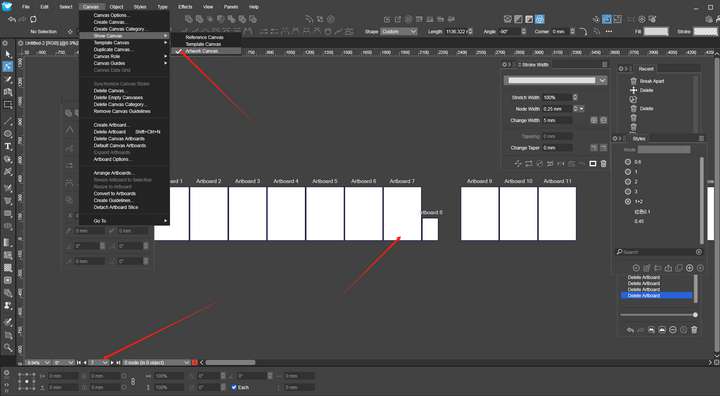The height and width of the screenshot is (396, 720).
Task: Select the Line tool in left toolbar
Action: [8, 122]
